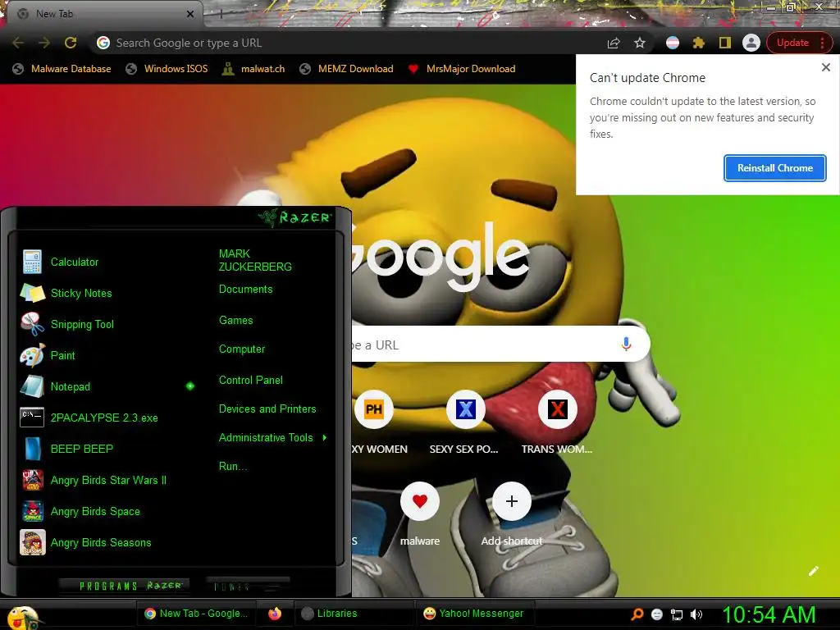Open Control Panel

pos(251,381)
